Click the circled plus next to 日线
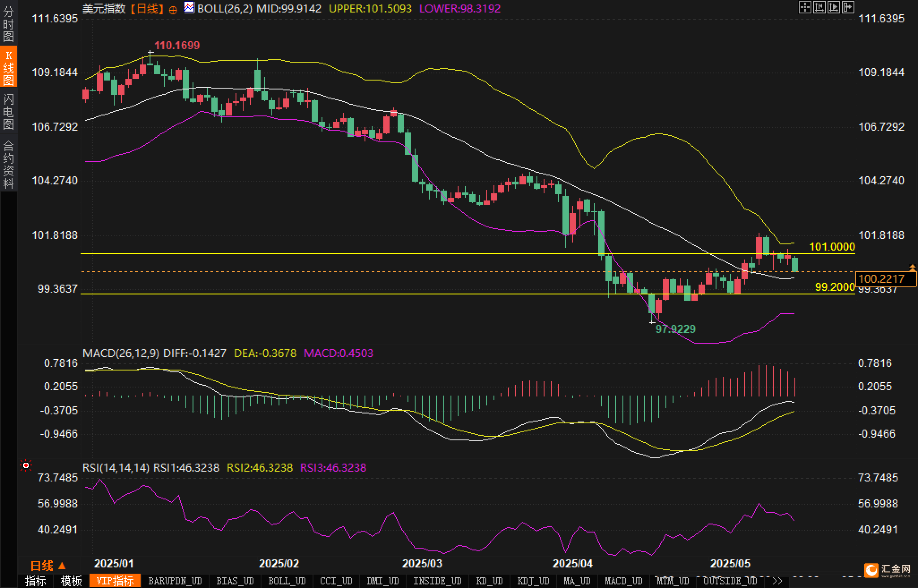This screenshot has height=588, width=918. click(173, 10)
